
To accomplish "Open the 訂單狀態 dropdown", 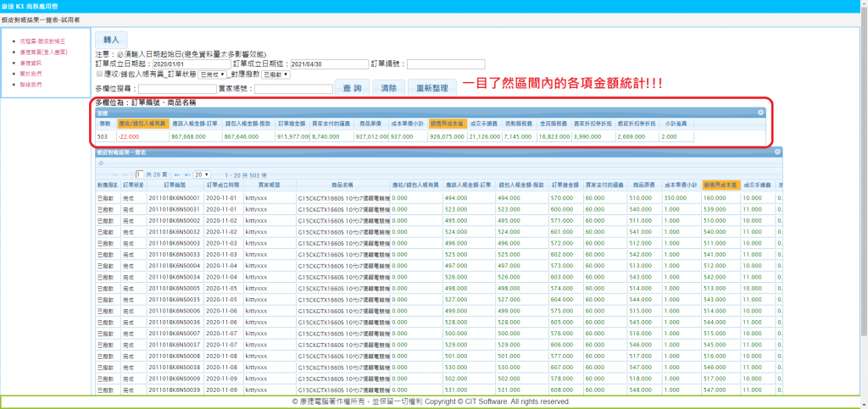I will [x=213, y=75].
